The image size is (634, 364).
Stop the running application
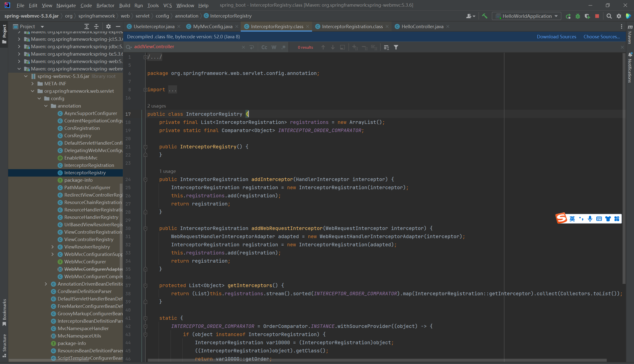point(597,16)
